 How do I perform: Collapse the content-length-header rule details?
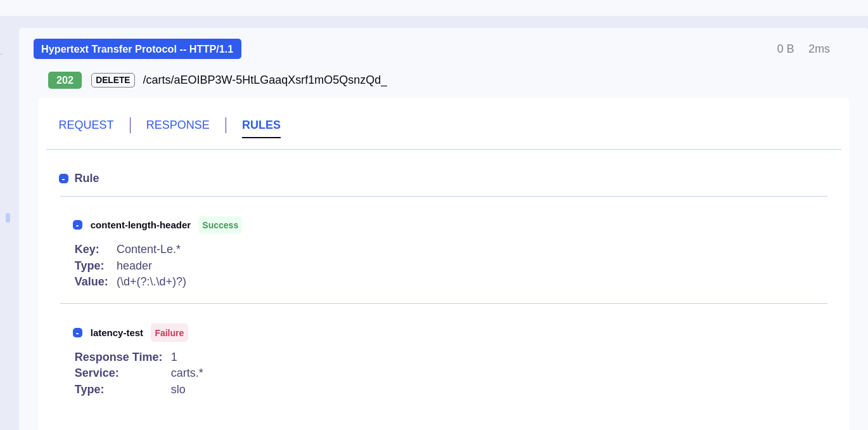click(77, 225)
